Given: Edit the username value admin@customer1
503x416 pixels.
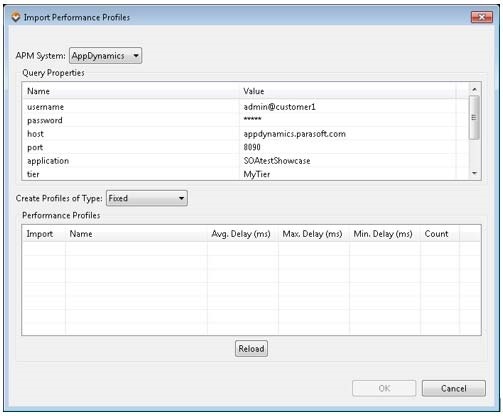Looking at the screenshot, I should pyautogui.click(x=348, y=107).
